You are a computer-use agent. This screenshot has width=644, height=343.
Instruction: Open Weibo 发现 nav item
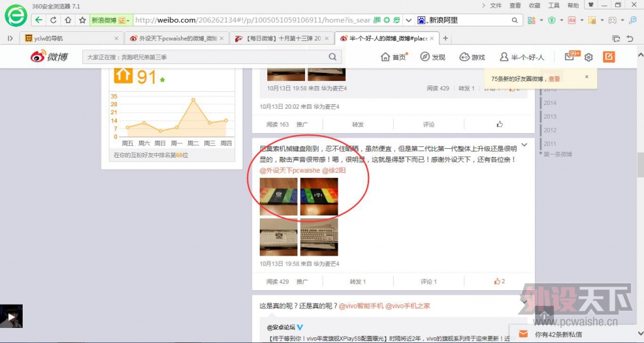pos(433,57)
